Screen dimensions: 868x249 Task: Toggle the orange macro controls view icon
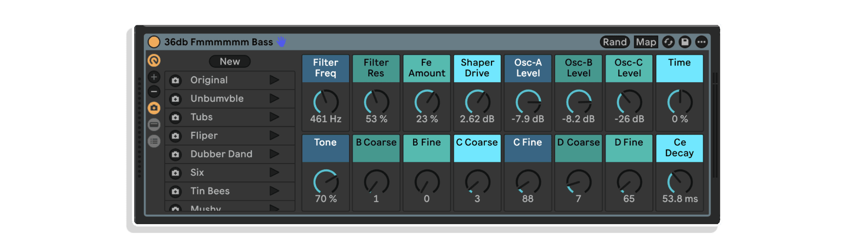154,60
